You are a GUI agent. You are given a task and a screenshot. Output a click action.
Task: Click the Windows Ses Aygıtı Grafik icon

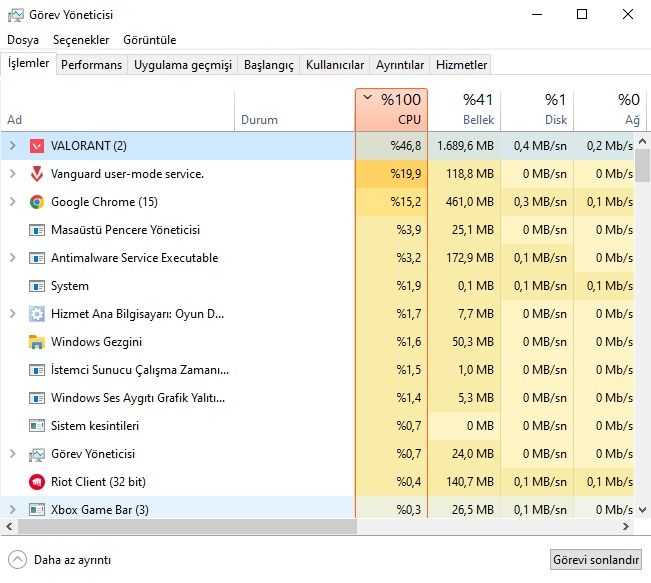tap(37, 398)
